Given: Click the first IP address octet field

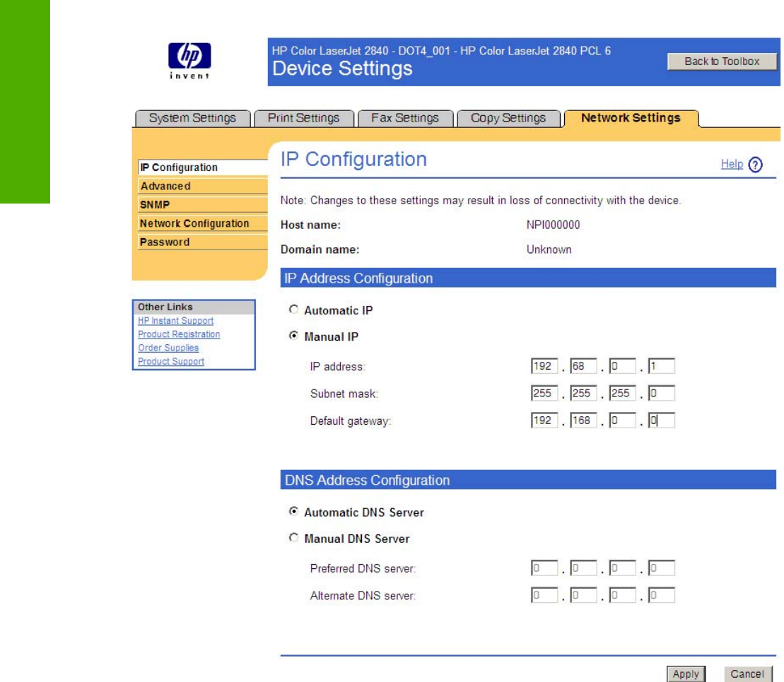Looking at the screenshot, I should tap(544, 366).
